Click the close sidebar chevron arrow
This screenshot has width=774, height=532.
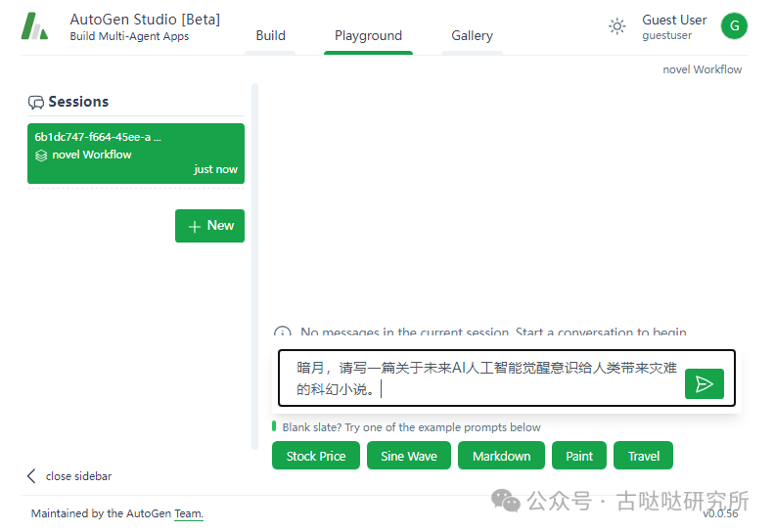coord(31,475)
